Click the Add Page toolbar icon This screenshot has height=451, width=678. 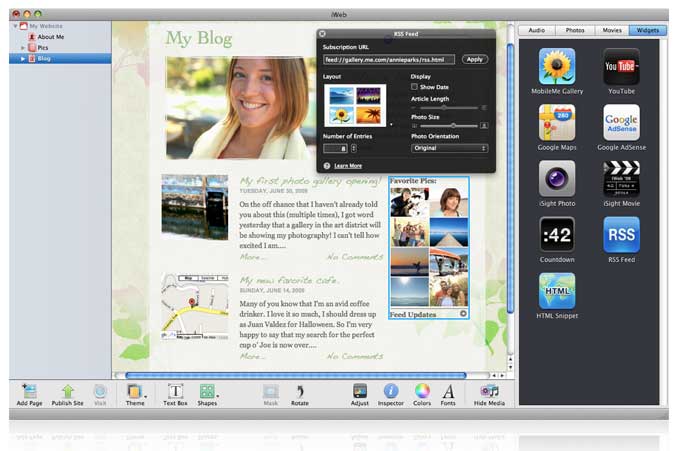point(29,391)
